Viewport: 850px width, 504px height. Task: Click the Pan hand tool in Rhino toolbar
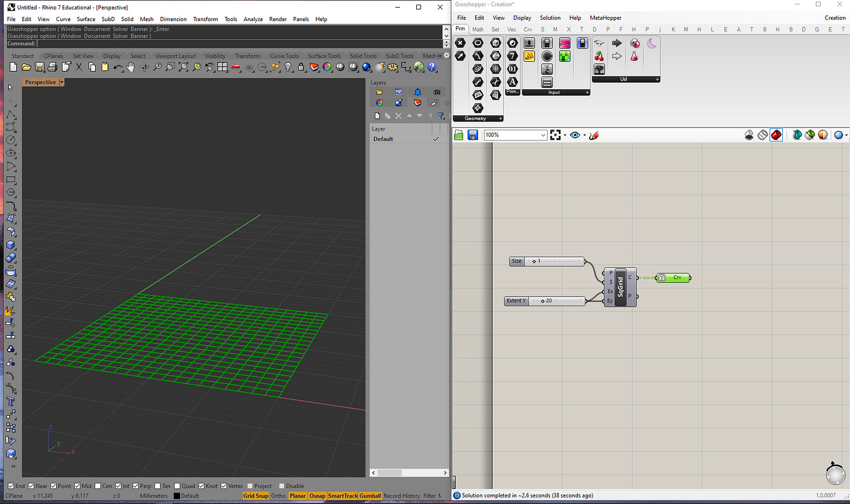[x=131, y=67]
